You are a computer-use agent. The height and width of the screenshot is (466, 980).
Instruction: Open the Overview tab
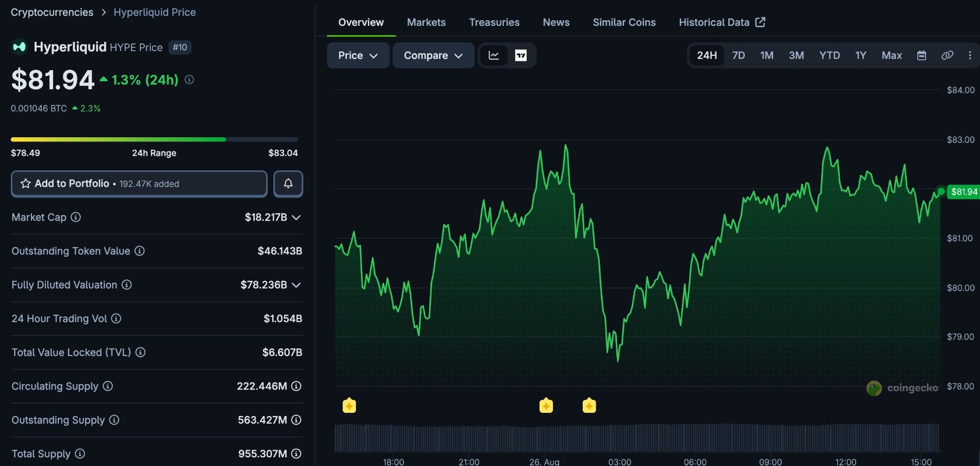[x=361, y=22]
